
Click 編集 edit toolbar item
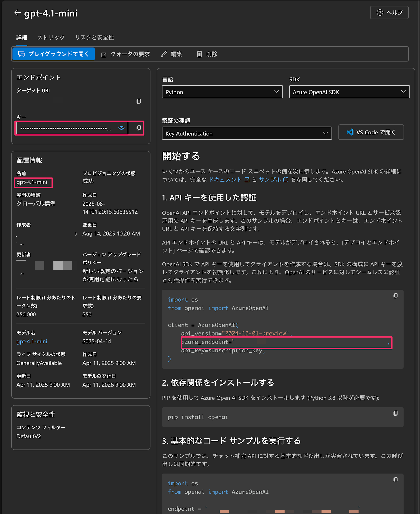click(172, 54)
